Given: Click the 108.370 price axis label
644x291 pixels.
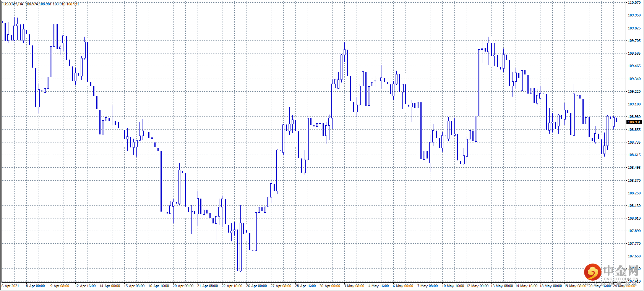Looking at the screenshot, I should tap(634, 181).
